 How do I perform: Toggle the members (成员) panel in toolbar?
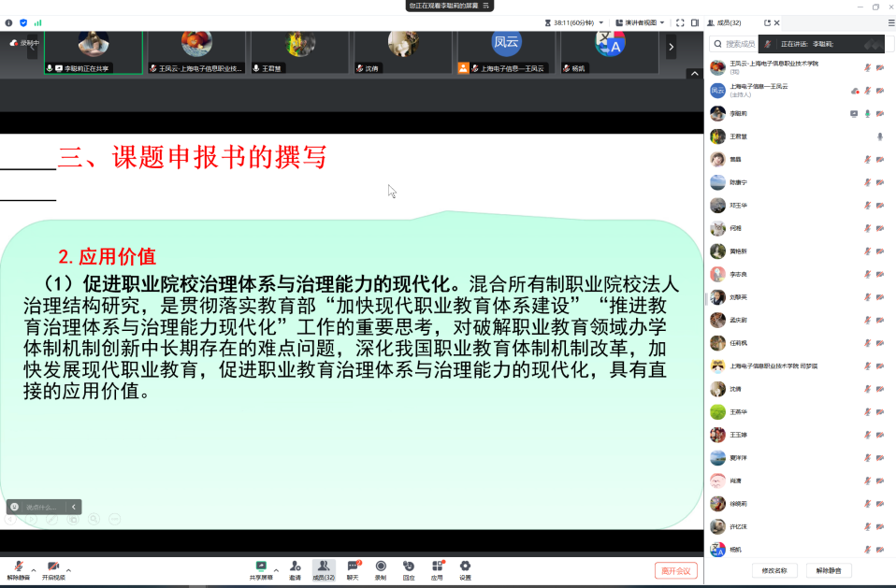pos(324,566)
